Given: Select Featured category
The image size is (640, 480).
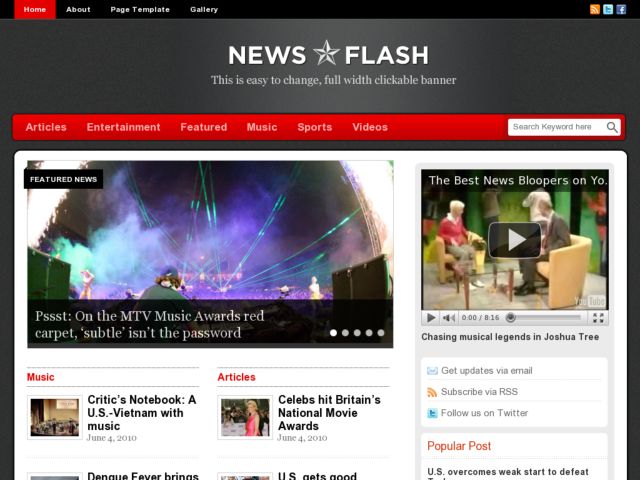Looking at the screenshot, I should point(204,127).
